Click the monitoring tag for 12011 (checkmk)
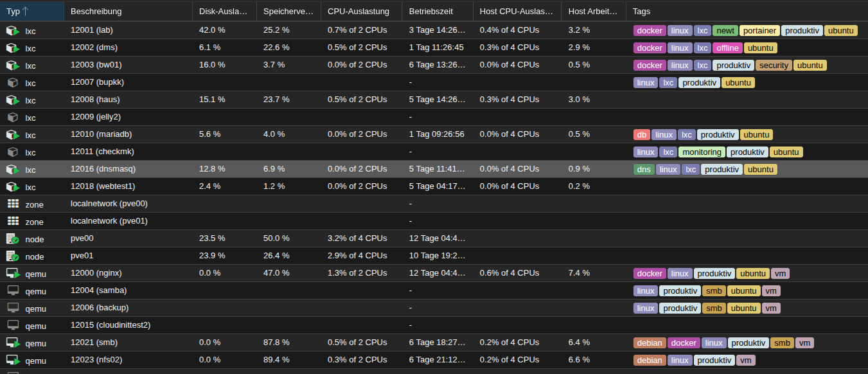The image size is (868, 374). click(701, 152)
